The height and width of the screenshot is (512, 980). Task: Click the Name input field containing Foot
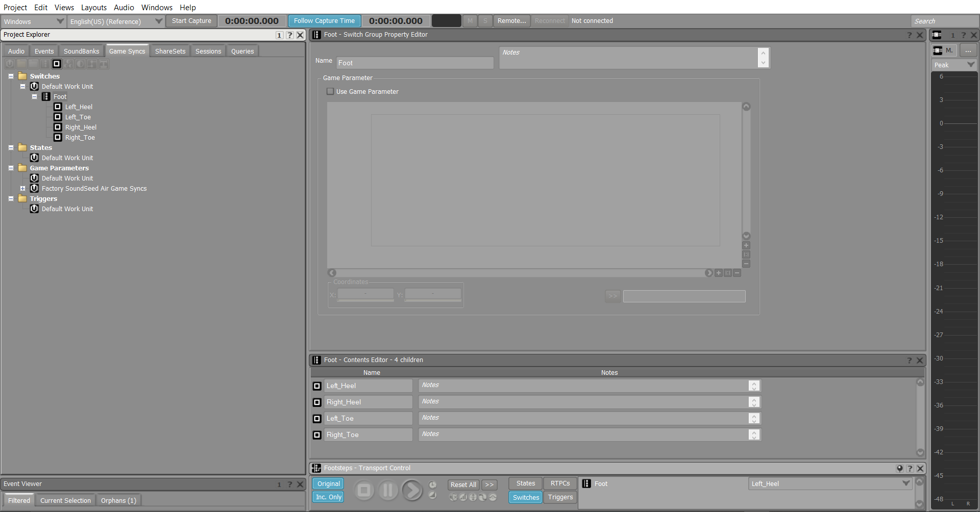click(x=415, y=63)
